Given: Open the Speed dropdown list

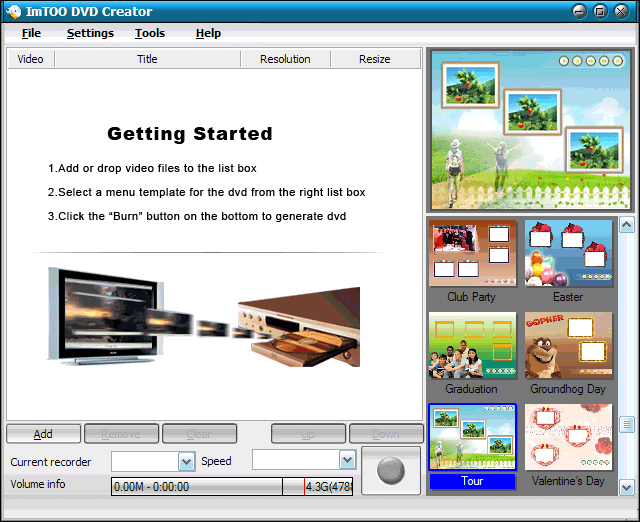Looking at the screenshot, I should (x=347, y=461).
